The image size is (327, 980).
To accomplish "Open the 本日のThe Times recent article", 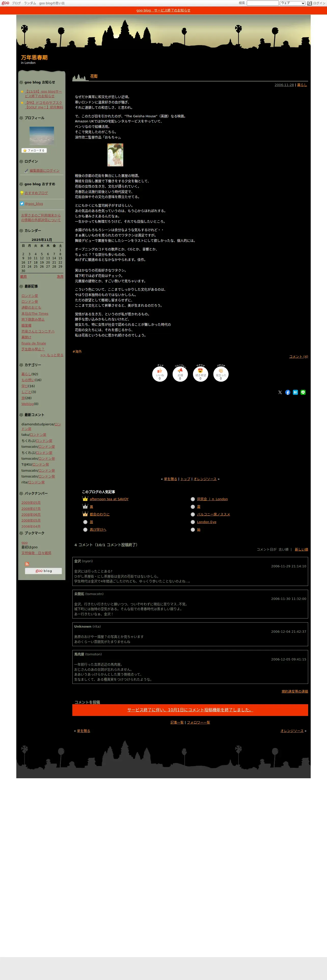I will coord(35,313).
